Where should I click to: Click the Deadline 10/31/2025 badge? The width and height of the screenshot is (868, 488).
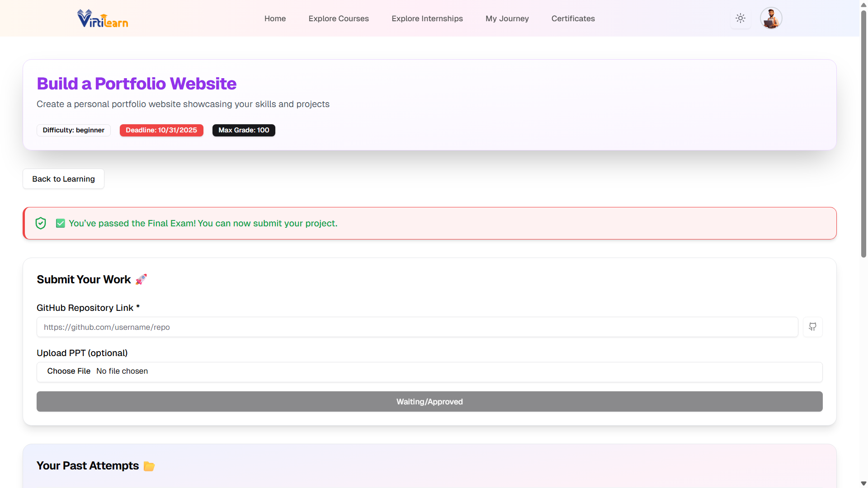pyautogui.click(x=161, y=130)
